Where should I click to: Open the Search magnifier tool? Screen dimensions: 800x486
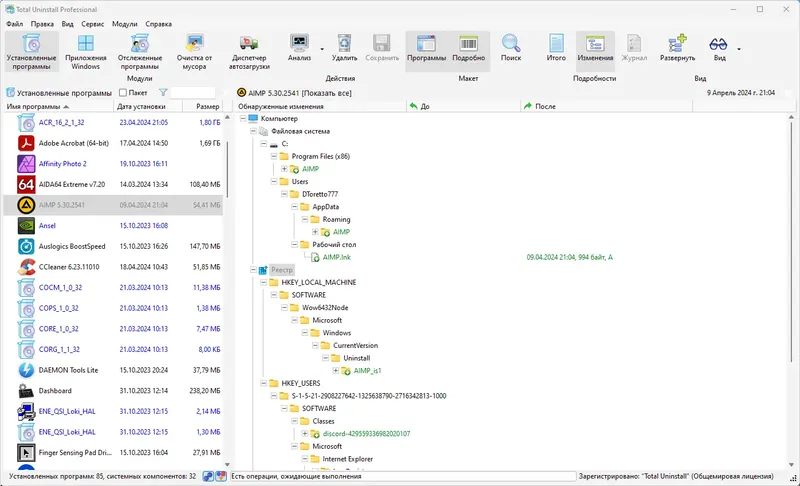511,44
